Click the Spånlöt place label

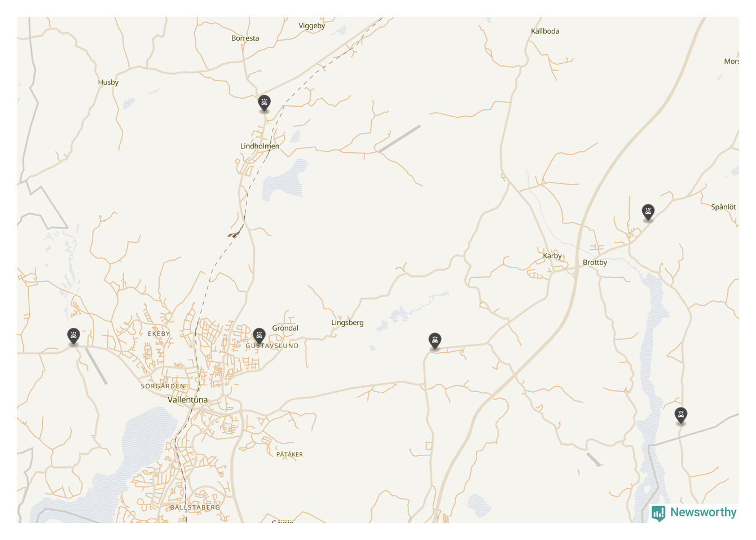[x=723, y=207]
